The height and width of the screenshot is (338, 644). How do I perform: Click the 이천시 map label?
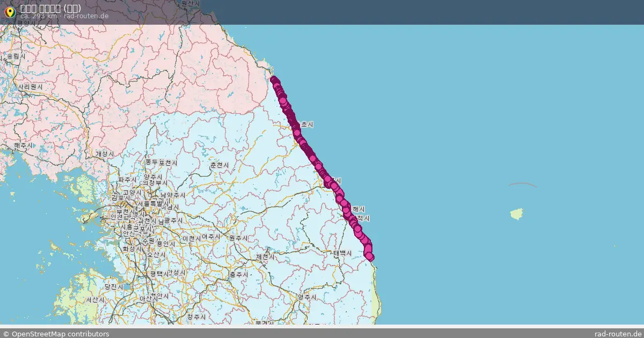192,238
